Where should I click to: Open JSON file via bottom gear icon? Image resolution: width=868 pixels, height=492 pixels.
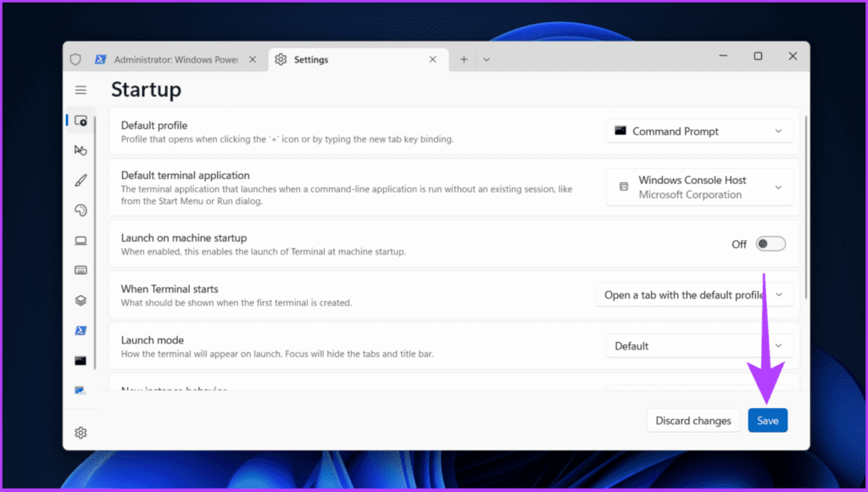pyautogui.click(x=81, y=433)
